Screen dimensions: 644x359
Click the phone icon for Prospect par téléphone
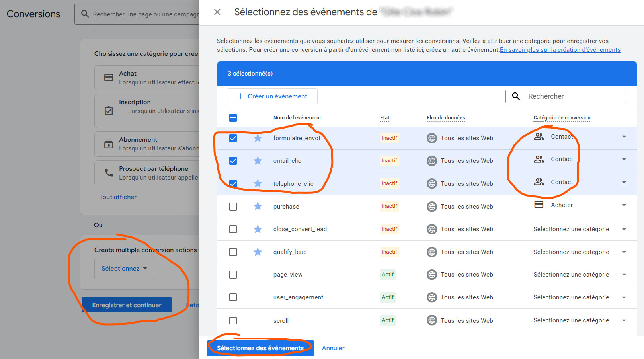coord(109,173)
